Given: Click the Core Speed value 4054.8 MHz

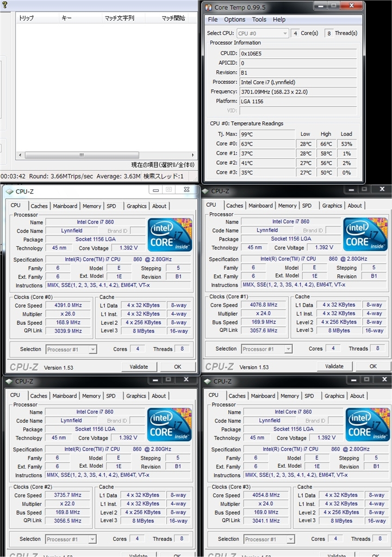Looking at the screenshot, I should point(266,495).
